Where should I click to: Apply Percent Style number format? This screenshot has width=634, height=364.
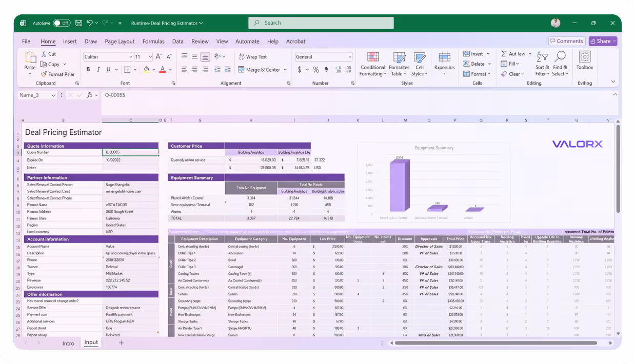tap(316, 69)
